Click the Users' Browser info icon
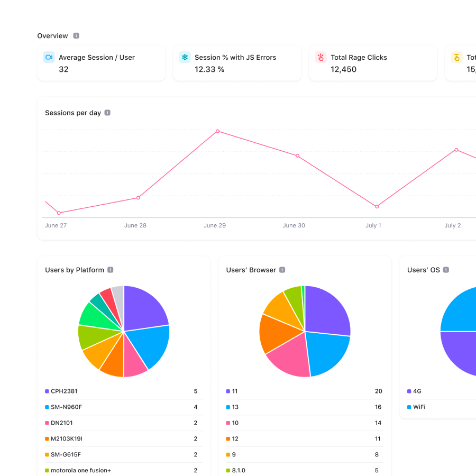Viewport: 476px width, 476px height. [x=283, y=270]
